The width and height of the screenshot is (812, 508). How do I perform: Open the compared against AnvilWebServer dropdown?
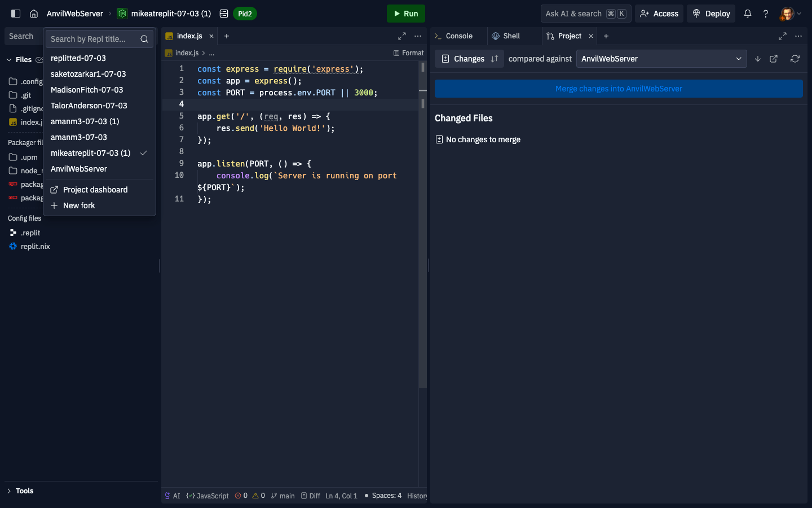[x=661, y=59]
